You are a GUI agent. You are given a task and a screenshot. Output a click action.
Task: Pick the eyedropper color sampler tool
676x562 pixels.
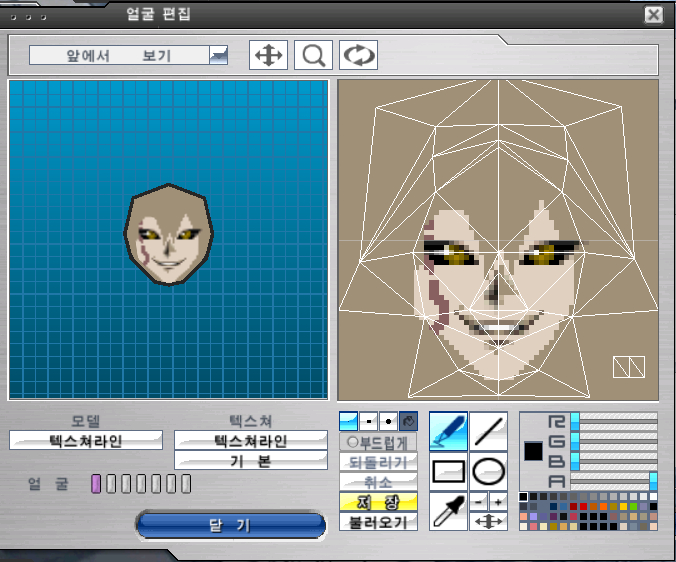[448, 510]
